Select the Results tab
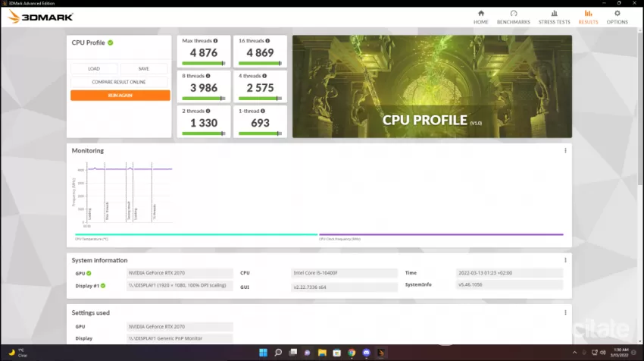 [588, 17]
